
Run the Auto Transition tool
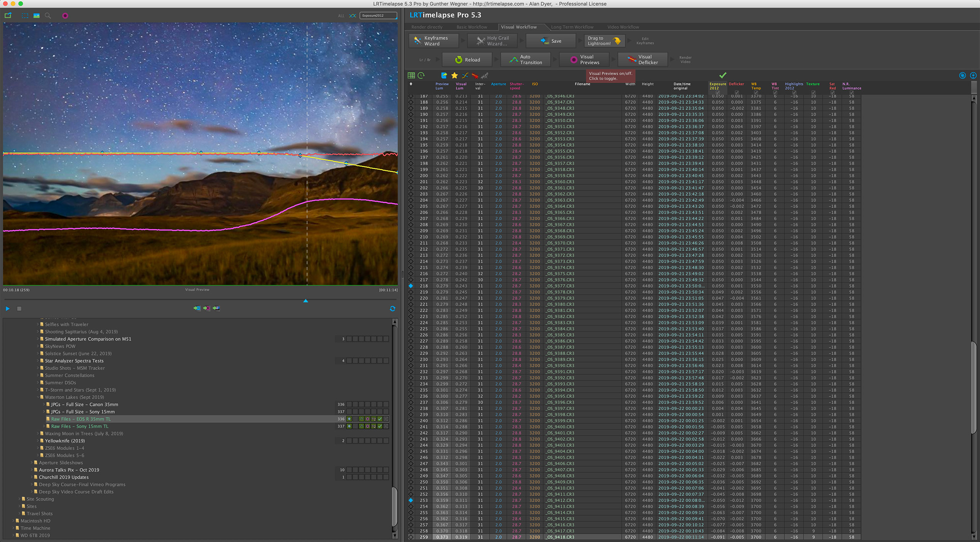click(526, 59)
